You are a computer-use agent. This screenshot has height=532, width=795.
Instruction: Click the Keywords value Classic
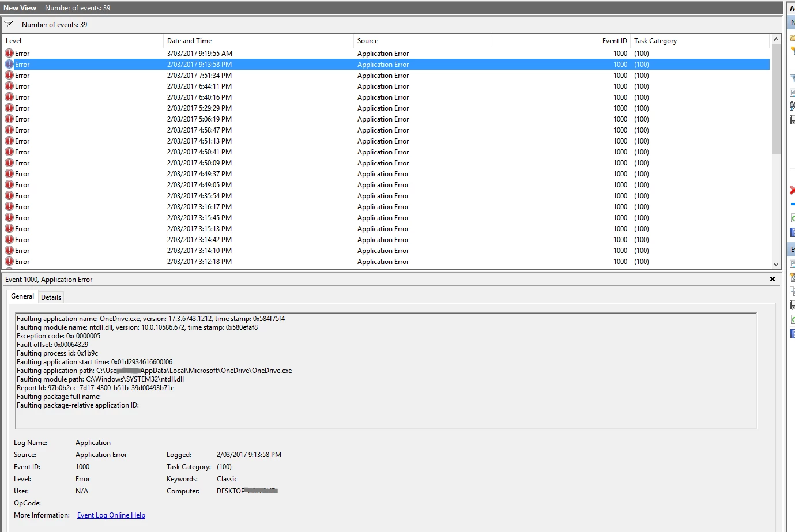(227, 478)
